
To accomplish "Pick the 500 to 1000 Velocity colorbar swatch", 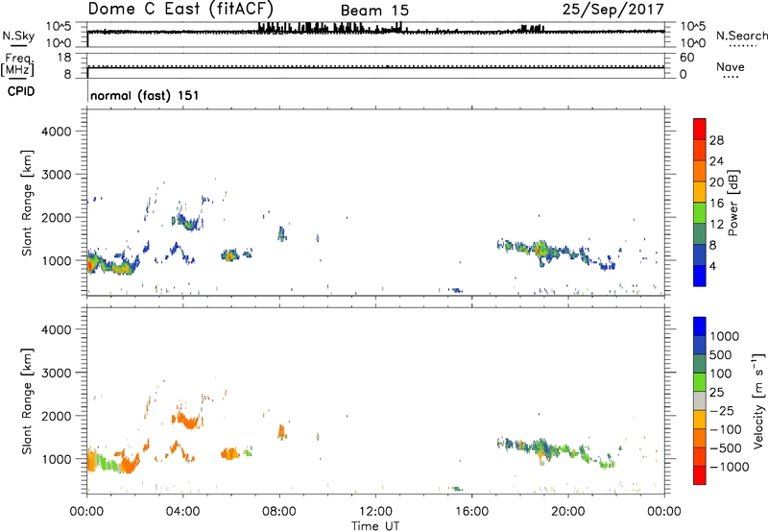I will (700, 345).
